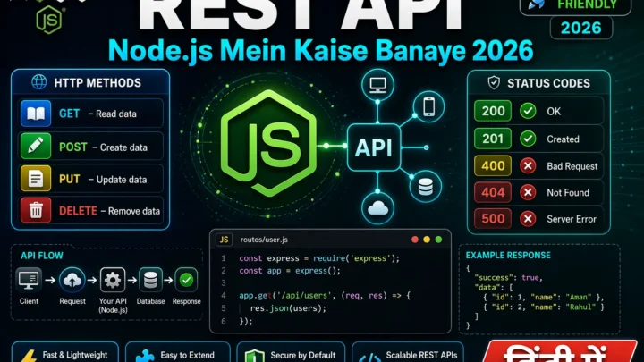Click the green dot in code window
The height and width of the screenshot is (362, 644).
tap(438, 240)
